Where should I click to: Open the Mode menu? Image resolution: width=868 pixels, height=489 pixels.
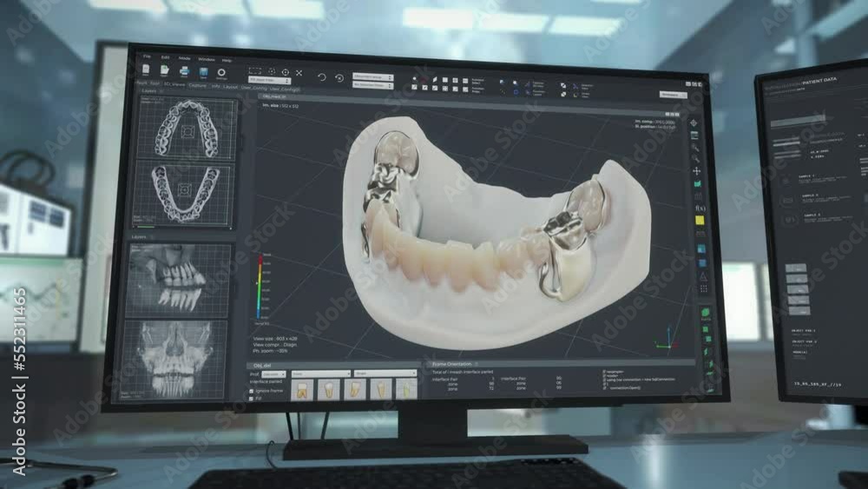coord(184,58)
